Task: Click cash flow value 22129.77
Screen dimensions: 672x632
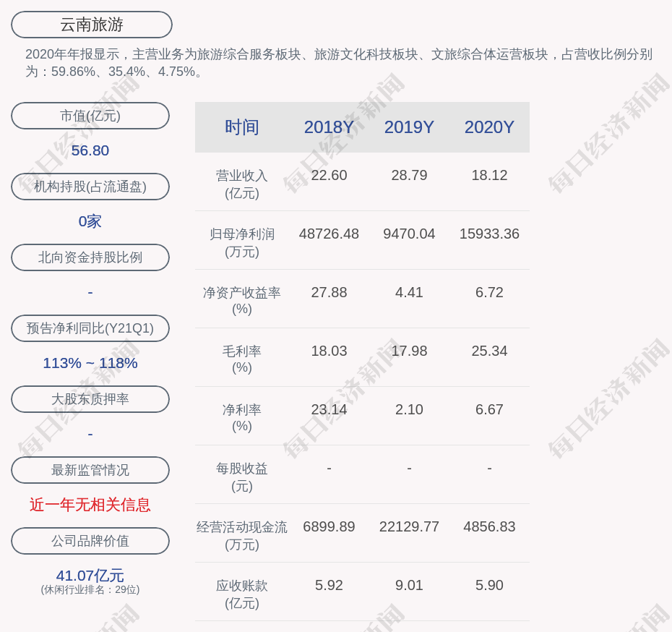Action: point(409,526)
